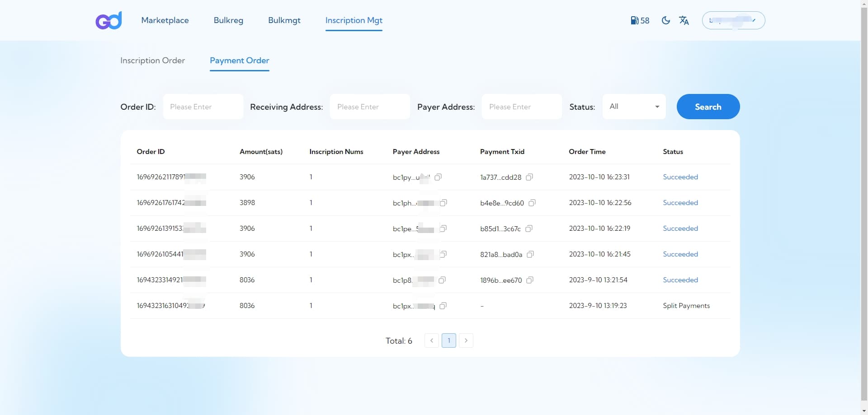Click the blue Search button

(x=708, y=107)
